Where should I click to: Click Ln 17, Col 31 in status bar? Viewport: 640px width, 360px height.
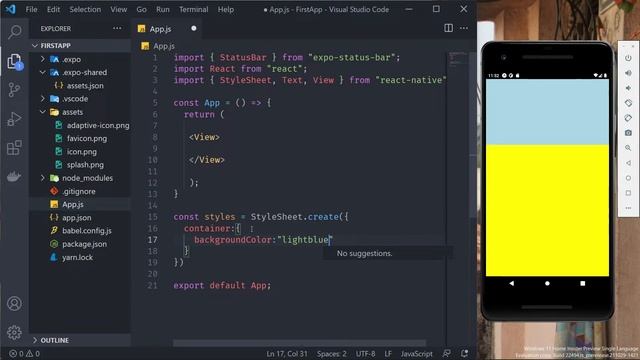tap(287, 353)
